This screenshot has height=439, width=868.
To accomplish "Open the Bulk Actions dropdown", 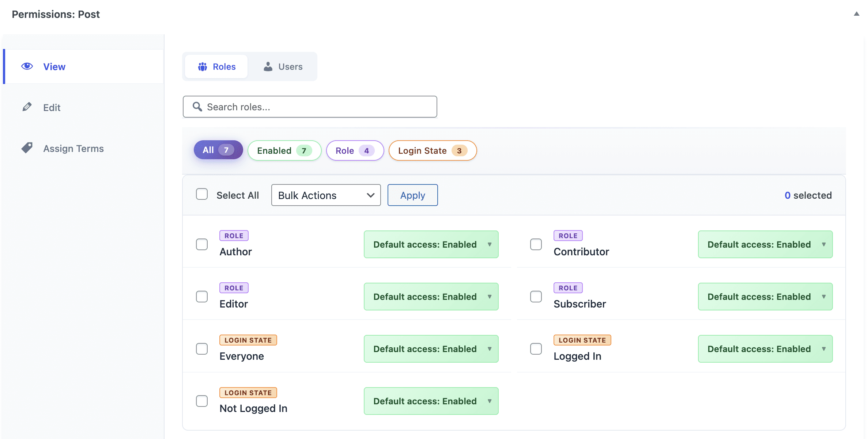I will [325, 195].
